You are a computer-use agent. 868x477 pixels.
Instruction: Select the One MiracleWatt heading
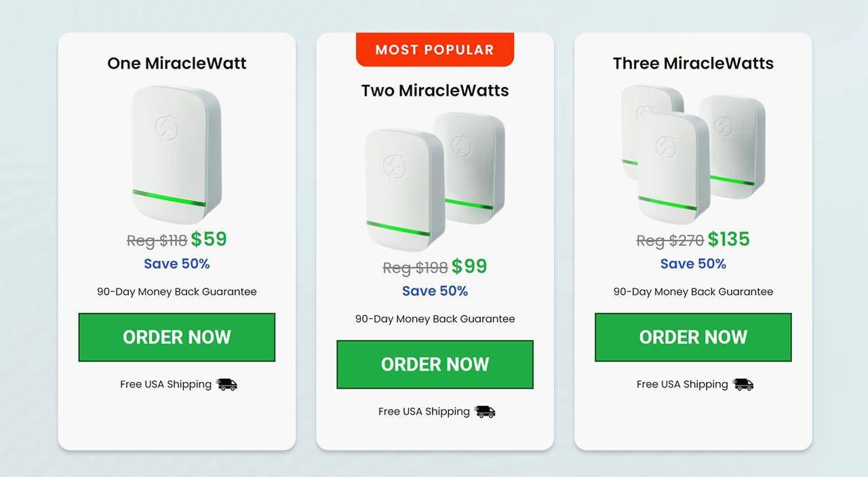177,63
